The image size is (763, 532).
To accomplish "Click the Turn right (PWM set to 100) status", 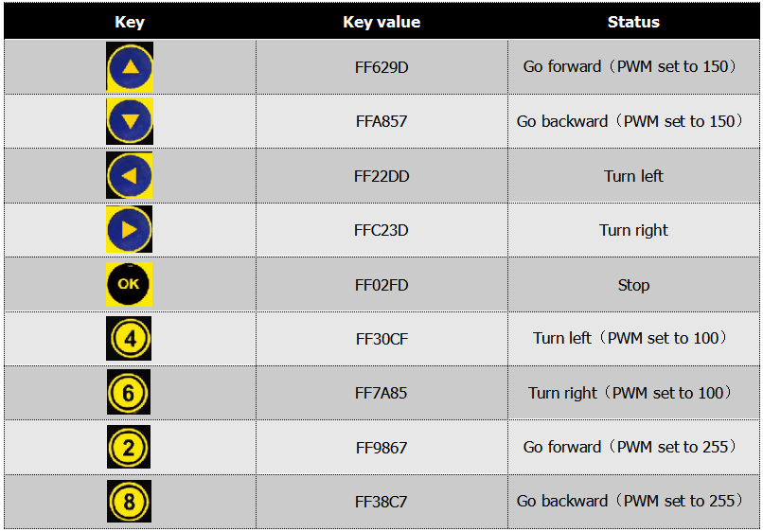I will pos(630,393).
